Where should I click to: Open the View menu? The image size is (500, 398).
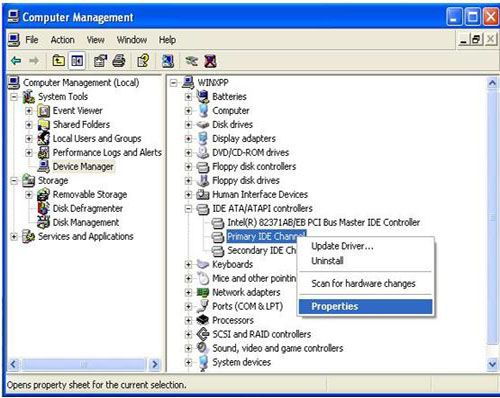click(x=96, y=40)
